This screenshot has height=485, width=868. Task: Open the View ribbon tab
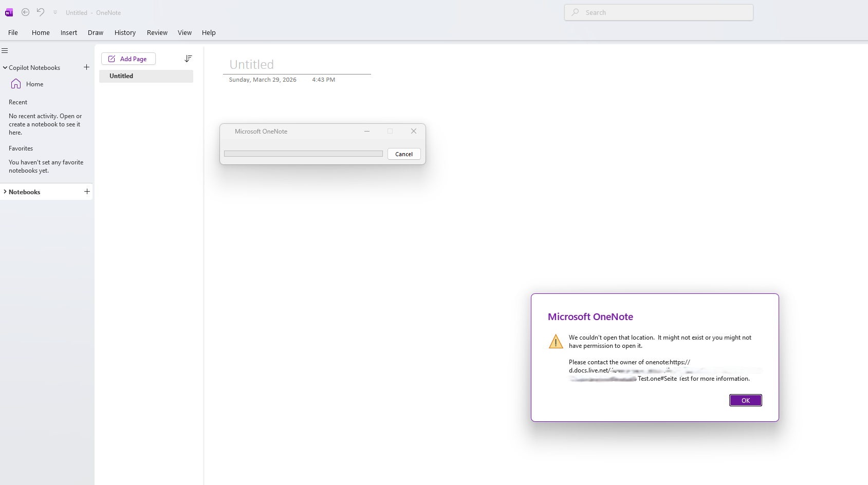pyautogui.click(x=184, y=32)
